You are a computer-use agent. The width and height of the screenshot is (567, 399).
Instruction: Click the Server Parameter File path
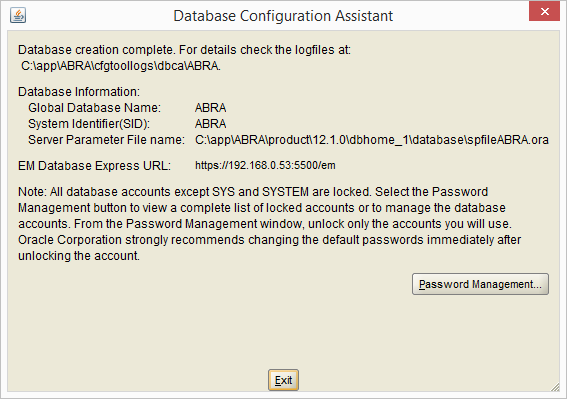372,140
